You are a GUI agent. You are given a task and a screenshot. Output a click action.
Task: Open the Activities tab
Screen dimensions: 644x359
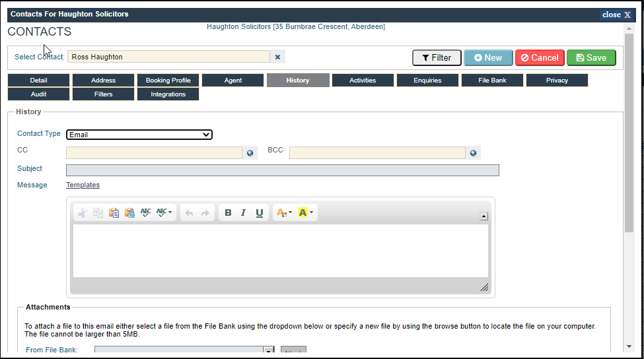(363, 81)
